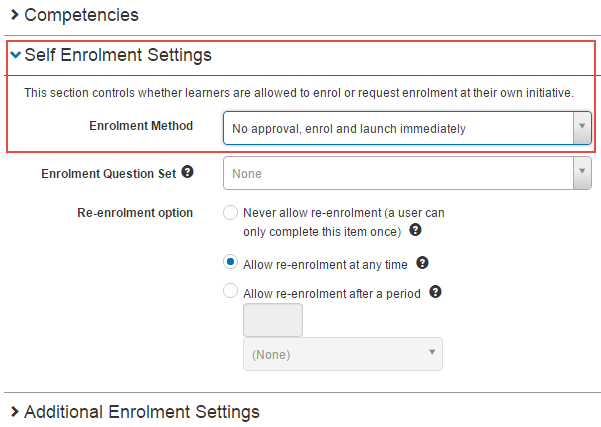Click the chevron arrow beside Competencies
This screenshot has width=601, height=427.
15,16
